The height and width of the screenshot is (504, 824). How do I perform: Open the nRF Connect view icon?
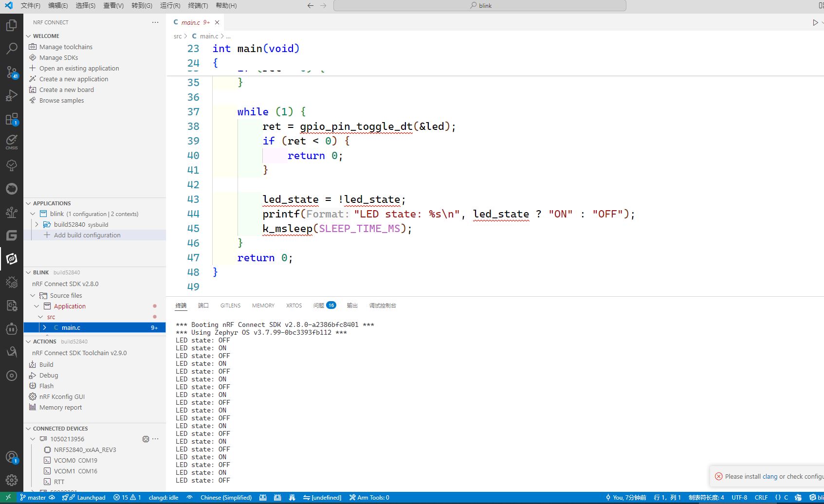click(12, 259)
